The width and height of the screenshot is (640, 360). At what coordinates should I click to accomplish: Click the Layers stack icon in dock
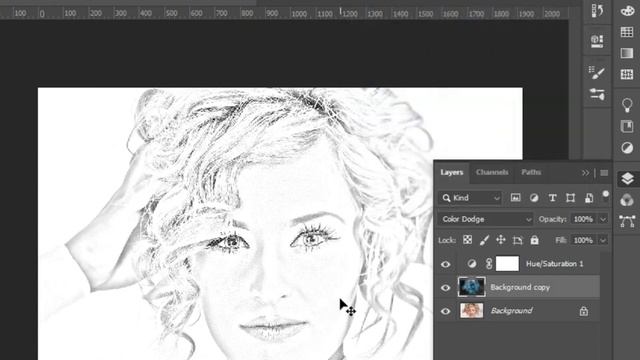pyautogui.click(x=627, y=178)
